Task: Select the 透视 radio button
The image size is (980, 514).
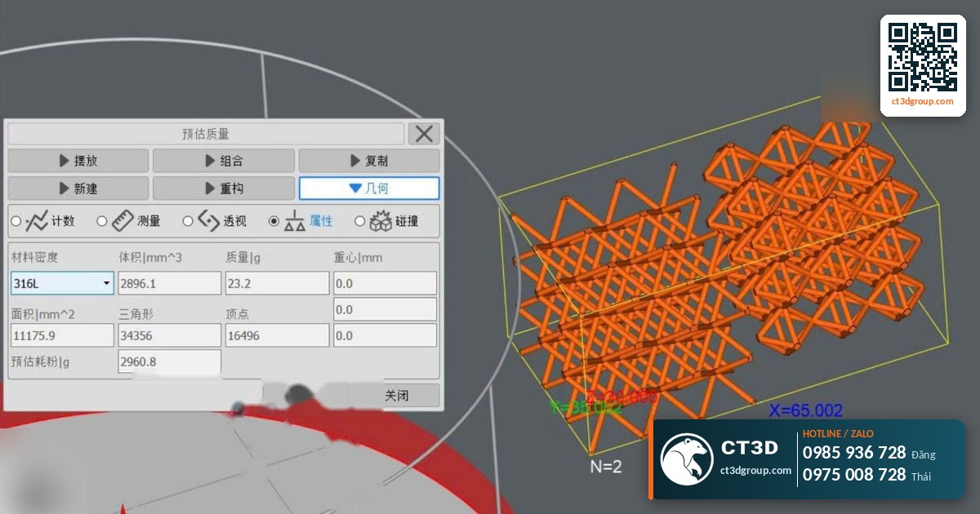Action: tap(188, 221)
